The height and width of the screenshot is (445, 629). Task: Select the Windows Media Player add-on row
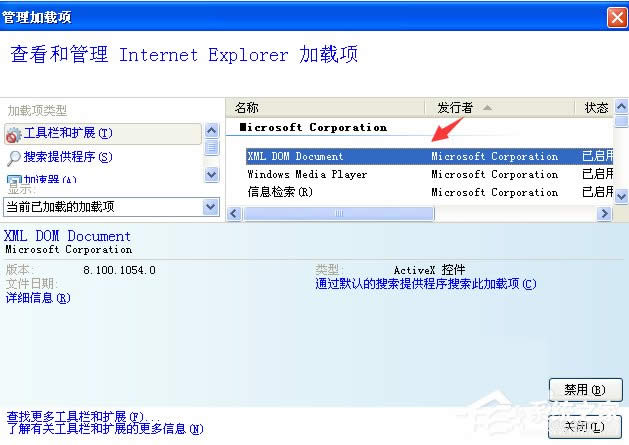pos(429,174)
